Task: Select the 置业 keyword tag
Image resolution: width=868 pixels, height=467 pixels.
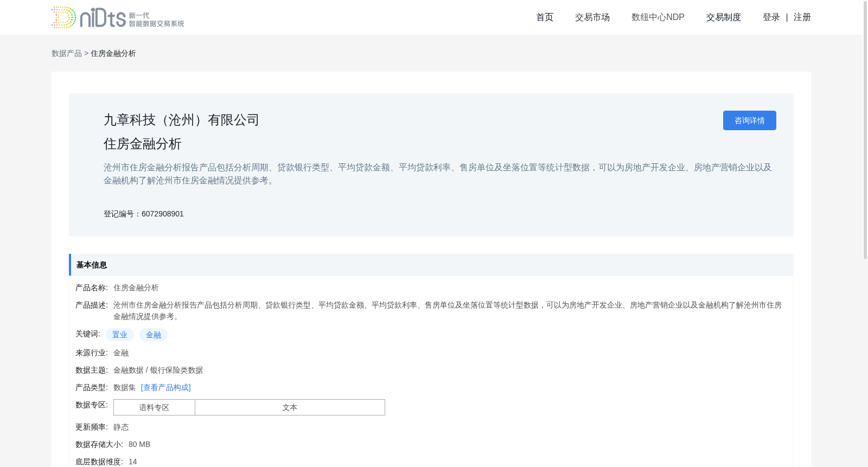Action: tap(120, 335)
